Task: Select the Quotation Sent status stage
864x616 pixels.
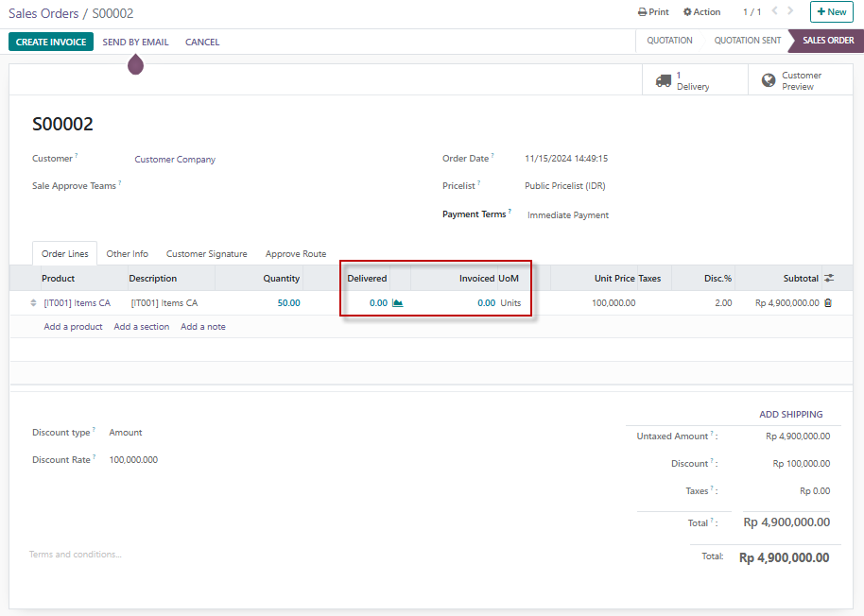Action: coord(747,41)
